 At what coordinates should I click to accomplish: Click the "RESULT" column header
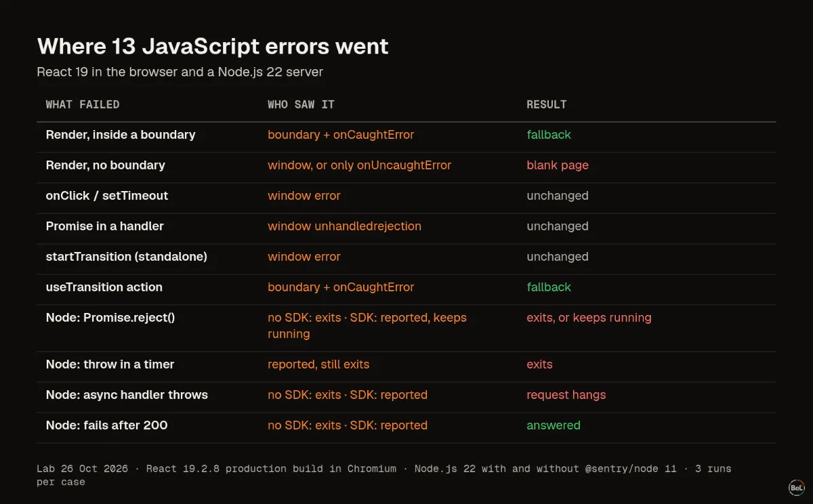[547, 104]
